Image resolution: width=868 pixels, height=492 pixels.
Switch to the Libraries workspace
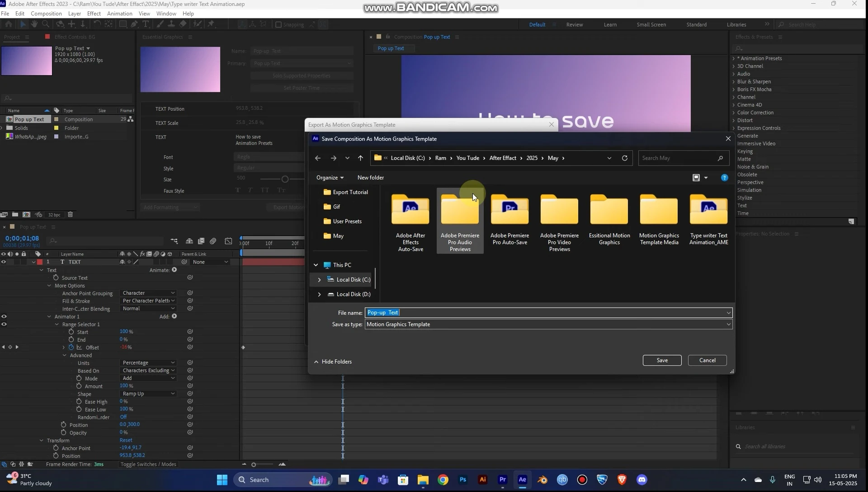pos(736,24)
